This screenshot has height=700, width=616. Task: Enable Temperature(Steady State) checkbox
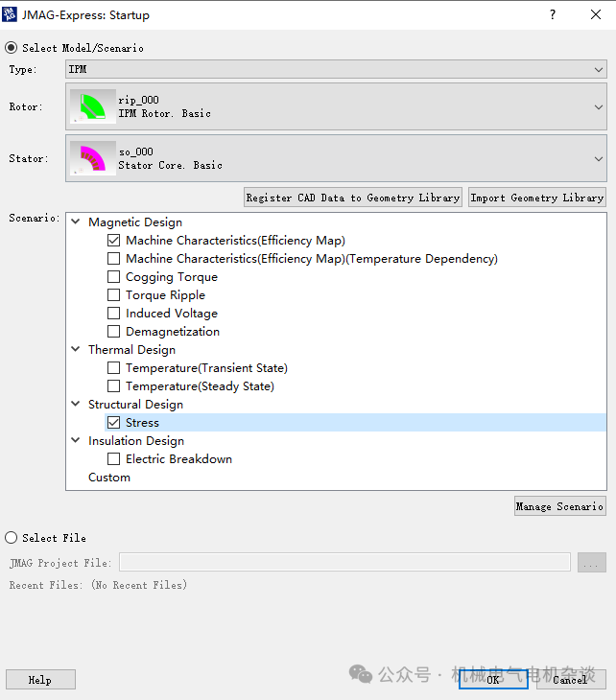click(x=113, y=386)
